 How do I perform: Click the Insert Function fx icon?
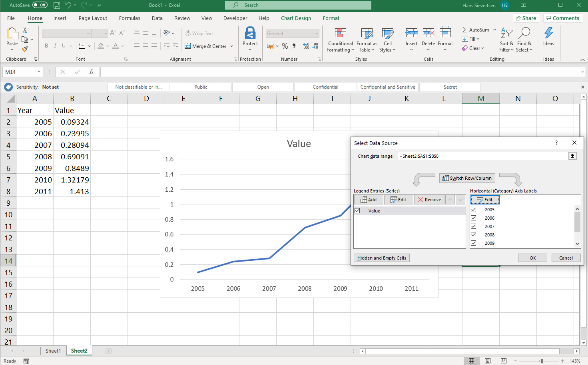click(x=92, y=72)
